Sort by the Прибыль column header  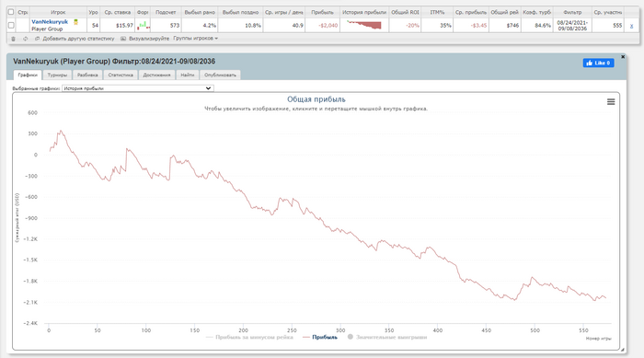[322, 12]
